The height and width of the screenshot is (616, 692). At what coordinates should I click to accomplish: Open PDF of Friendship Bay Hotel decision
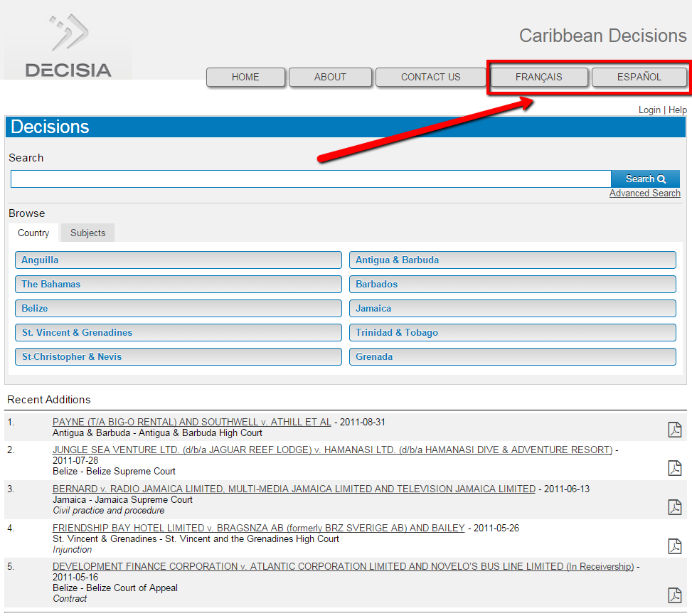(x=674, y=546)
